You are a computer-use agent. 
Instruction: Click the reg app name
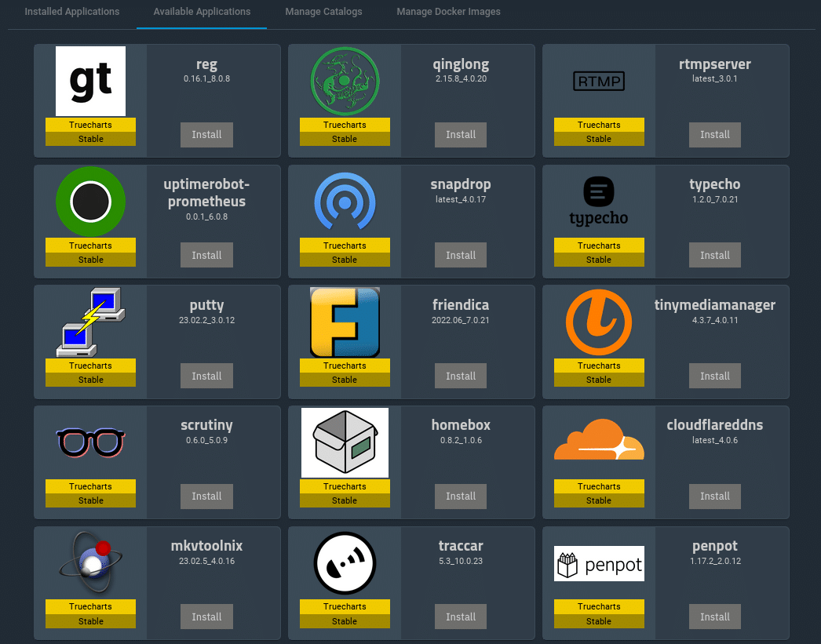coord(207,64)
